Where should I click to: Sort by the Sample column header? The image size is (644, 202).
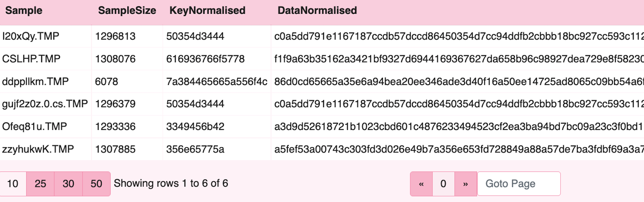(x=24, y=10)
